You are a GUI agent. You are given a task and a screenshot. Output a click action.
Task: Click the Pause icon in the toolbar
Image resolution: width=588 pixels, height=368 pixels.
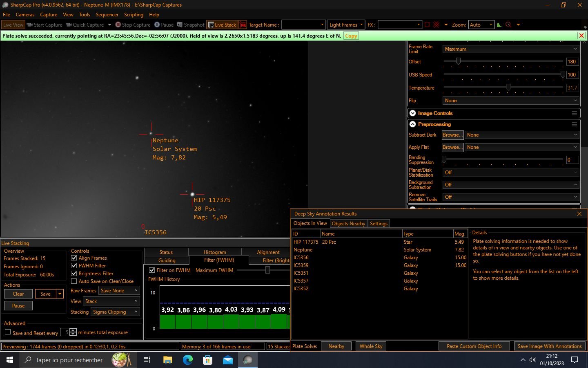157,25
